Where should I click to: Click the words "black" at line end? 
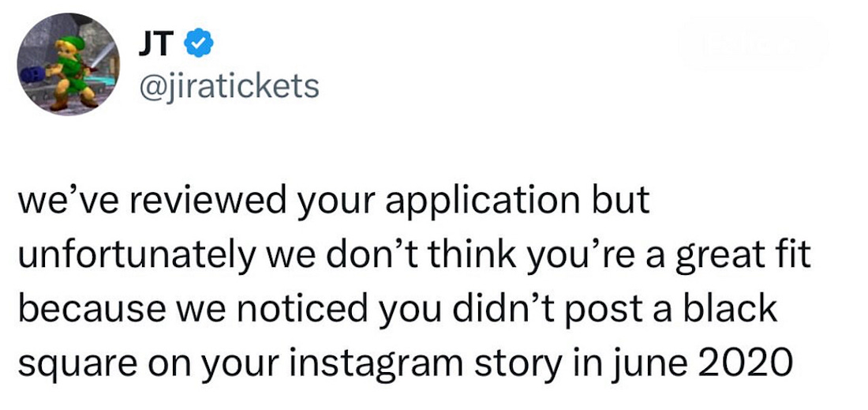point(732,308)
